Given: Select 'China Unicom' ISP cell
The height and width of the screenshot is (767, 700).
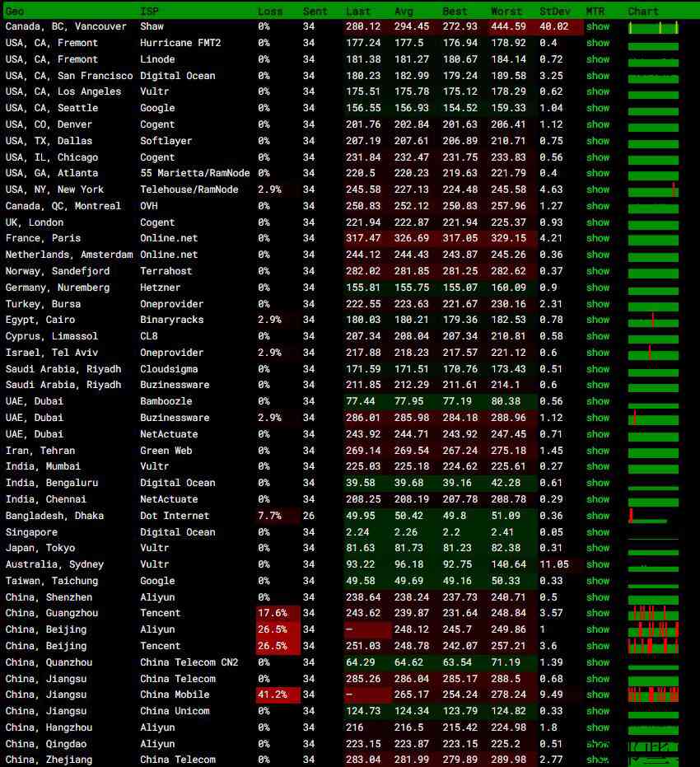Looking at the screenshot, I should [x=175, y=711].
